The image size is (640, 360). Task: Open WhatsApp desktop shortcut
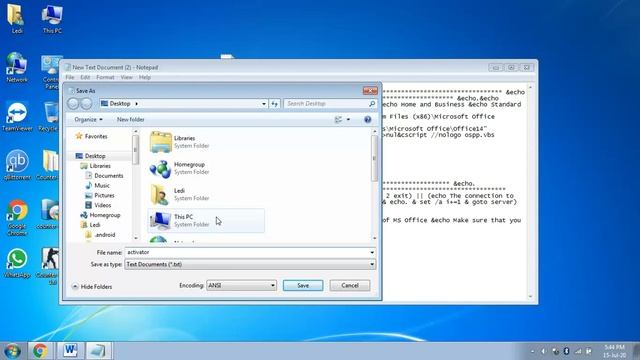coord(17,263)
